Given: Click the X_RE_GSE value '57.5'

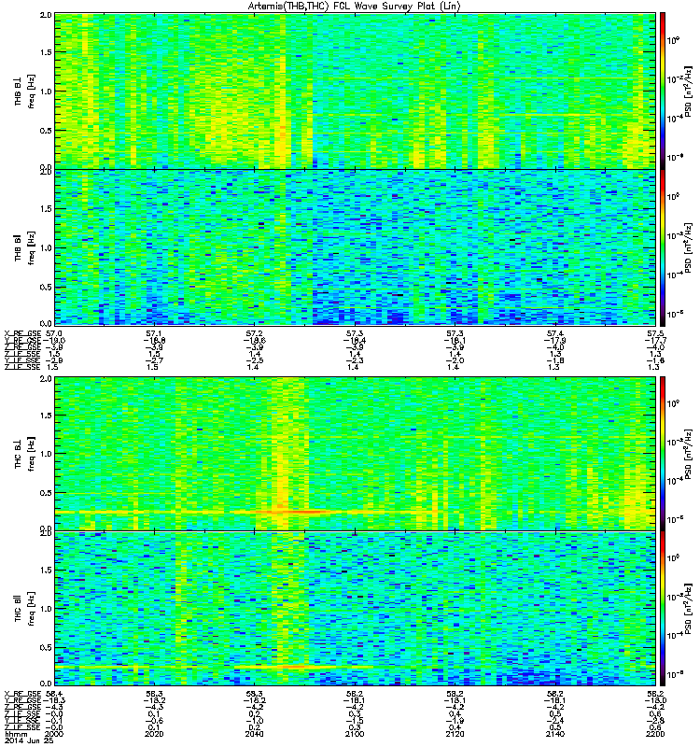Looking at the screenshot, I should click(x=655, y=334).
